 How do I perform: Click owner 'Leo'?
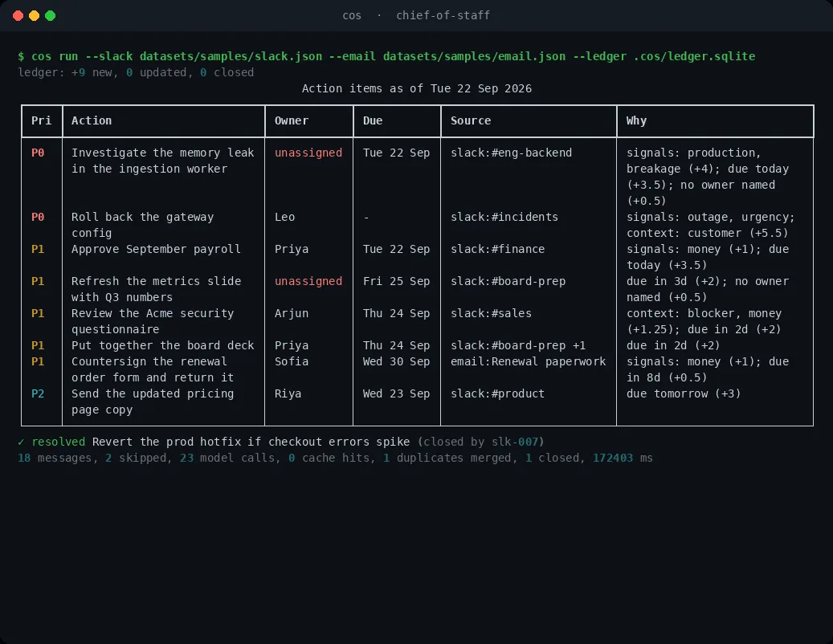[284, 217]
